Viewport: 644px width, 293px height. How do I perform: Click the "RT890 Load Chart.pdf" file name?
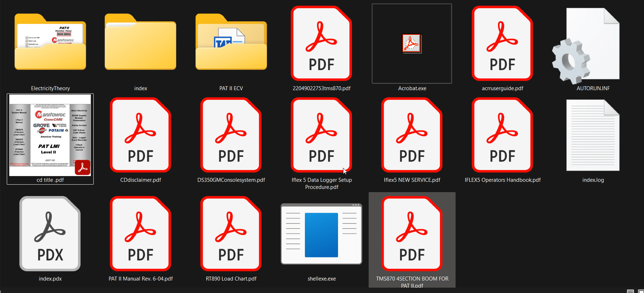pos(231,279)
